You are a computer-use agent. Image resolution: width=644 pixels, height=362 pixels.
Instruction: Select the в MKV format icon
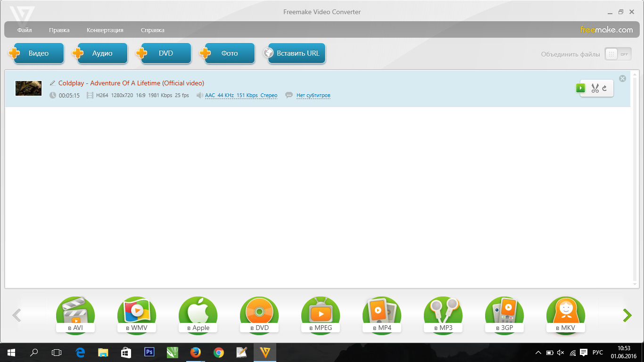(566, 315)
